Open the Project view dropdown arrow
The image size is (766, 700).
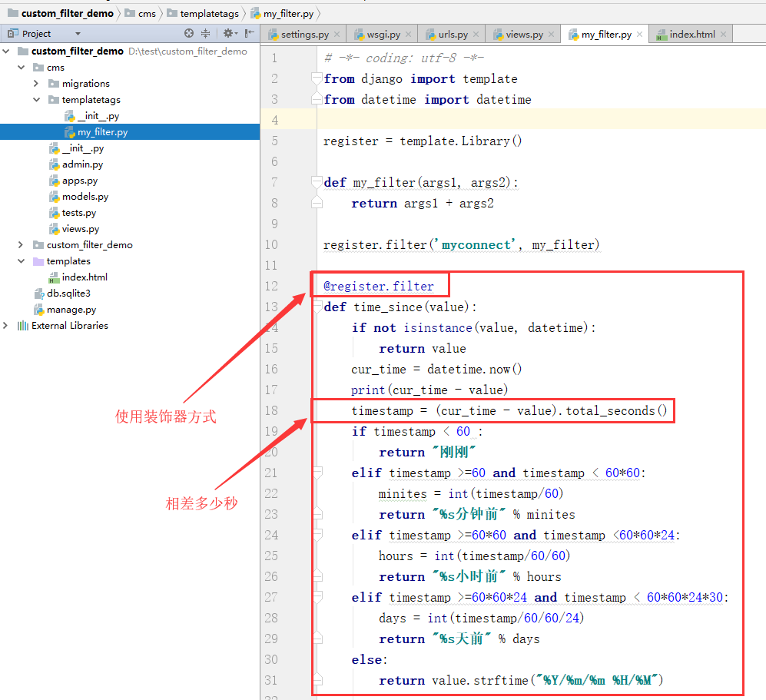pos(78,34)
